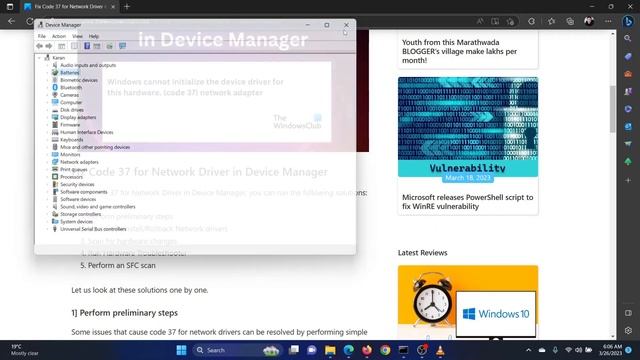Expand the Bluetooth category
The image size is (640, 360).
coord(47,87)
